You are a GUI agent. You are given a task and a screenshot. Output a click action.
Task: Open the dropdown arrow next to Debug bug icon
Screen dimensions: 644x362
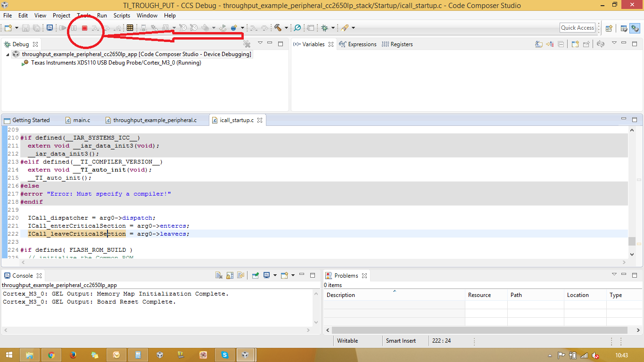click(333, 28)
